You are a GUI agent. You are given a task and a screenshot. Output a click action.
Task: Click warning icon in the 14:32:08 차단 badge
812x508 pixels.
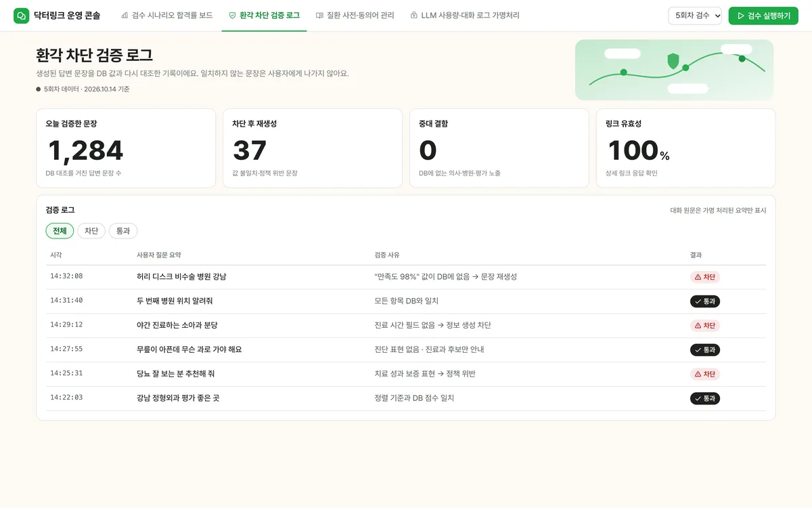[x=698, y=277]
